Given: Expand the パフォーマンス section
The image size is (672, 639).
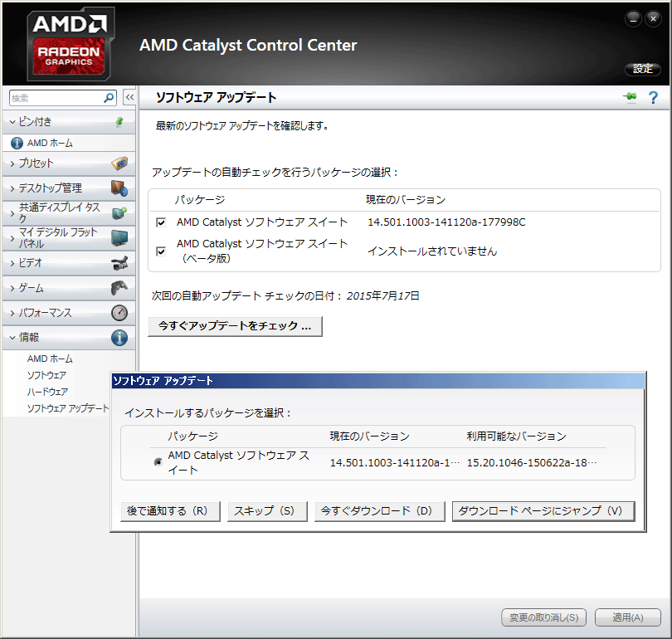Looking at the screenshot, I should pos(12,312).
